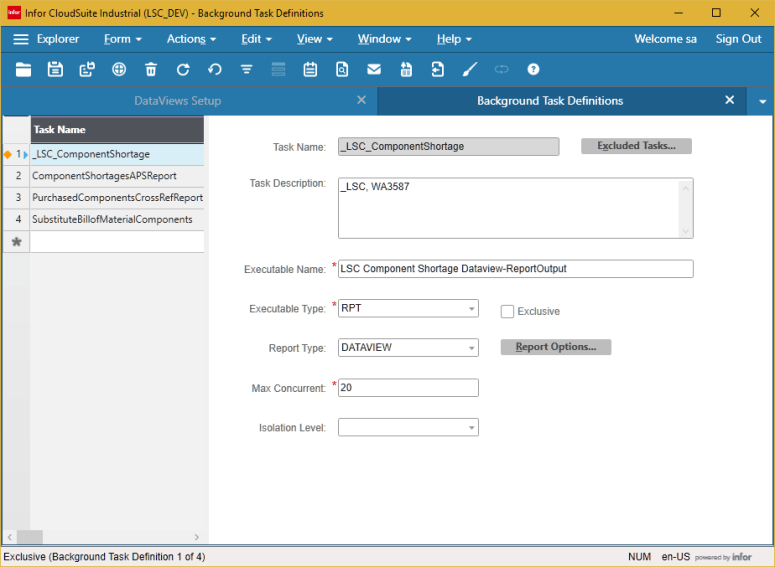Click the Max Concurrent field showing 20
The height and width of the screenshot is (567, 775).
point(408,388)
